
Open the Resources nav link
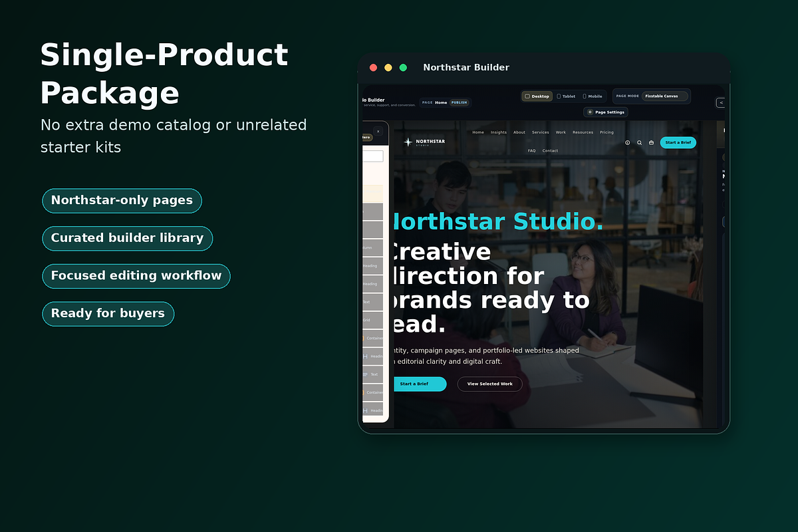pos(583,132)
